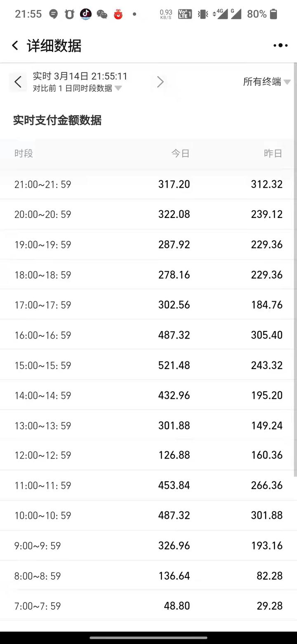This screenshot has height=644, width=297.
Task: Select the 15:00~15:59 row with 521.48
Action: (148, 365)
